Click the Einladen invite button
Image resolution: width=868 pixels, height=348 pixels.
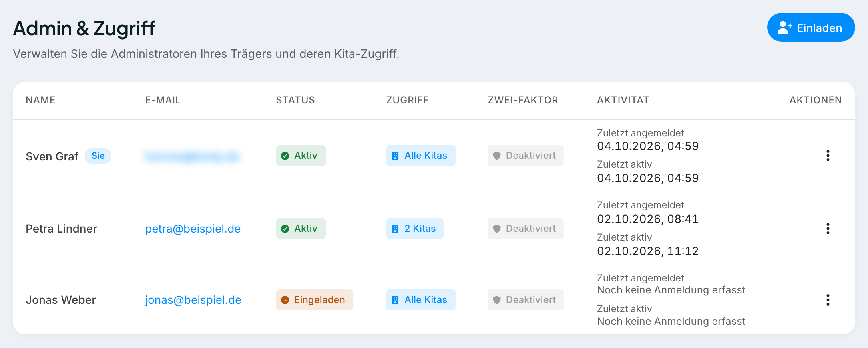[811, 27]
